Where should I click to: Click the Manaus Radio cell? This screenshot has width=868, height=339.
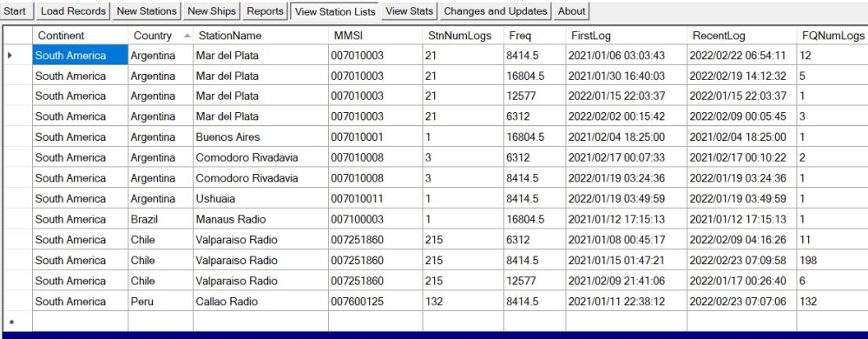point(260,219)
